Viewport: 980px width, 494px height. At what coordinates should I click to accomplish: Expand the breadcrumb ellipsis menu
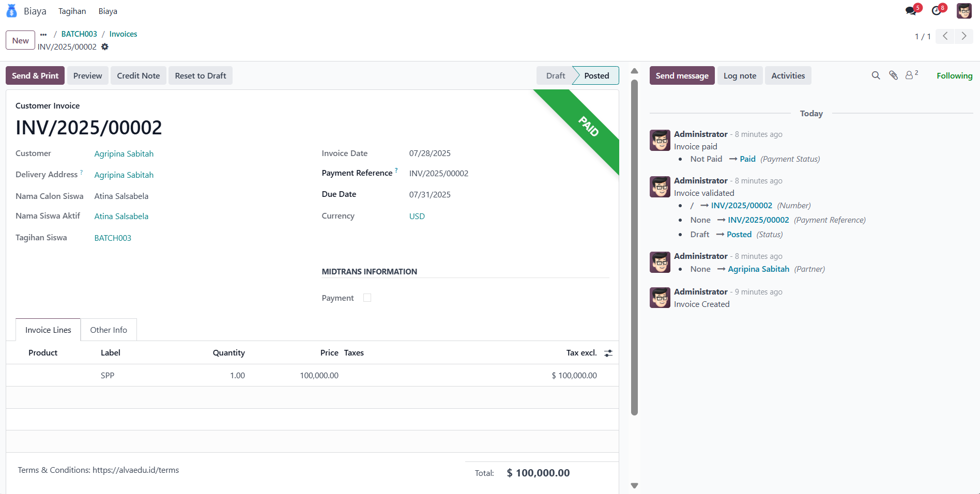point(43,34)
